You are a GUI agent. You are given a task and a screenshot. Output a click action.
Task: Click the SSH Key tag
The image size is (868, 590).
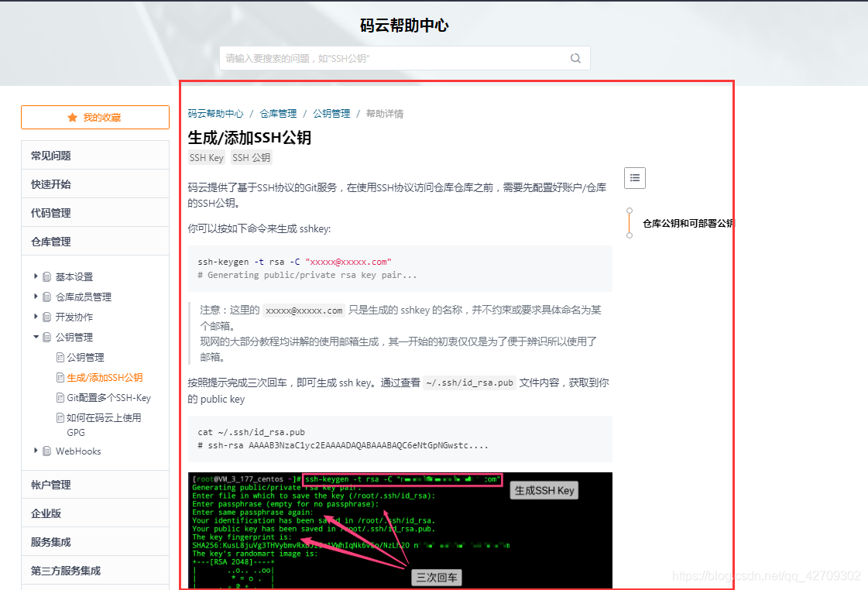click(x=207, y=158)
